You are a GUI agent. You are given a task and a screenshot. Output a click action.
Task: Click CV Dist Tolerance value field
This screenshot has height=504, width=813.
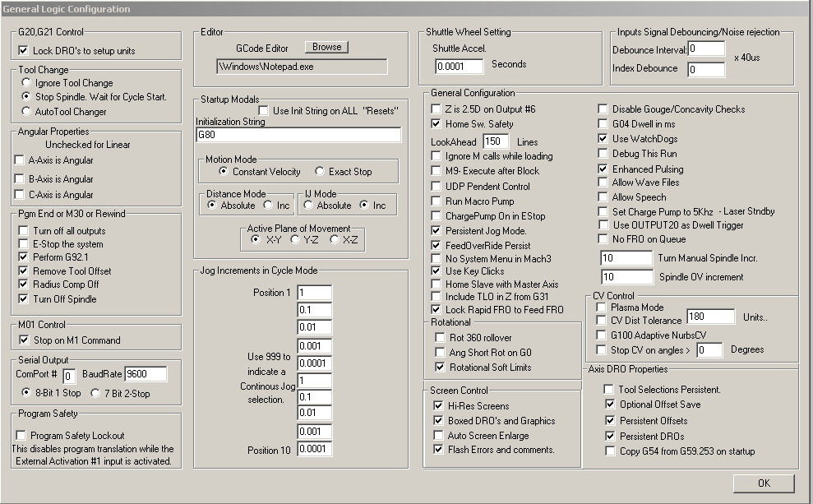click(x=710, y=317)
